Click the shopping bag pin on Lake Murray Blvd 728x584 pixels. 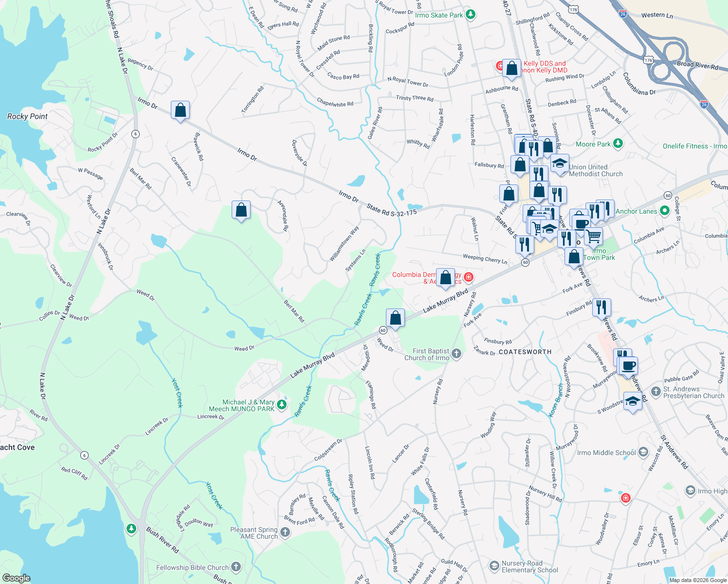[395, 317]
